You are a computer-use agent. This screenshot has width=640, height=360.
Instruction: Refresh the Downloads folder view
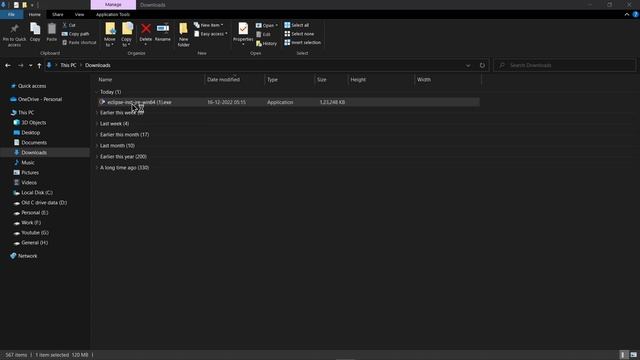482,65
